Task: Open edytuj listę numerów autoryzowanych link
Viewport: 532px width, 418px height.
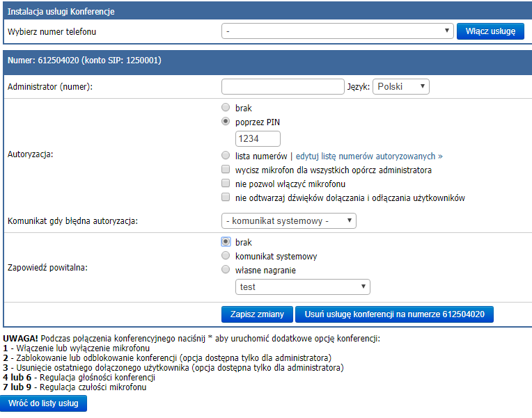Action: pos(369,156)
